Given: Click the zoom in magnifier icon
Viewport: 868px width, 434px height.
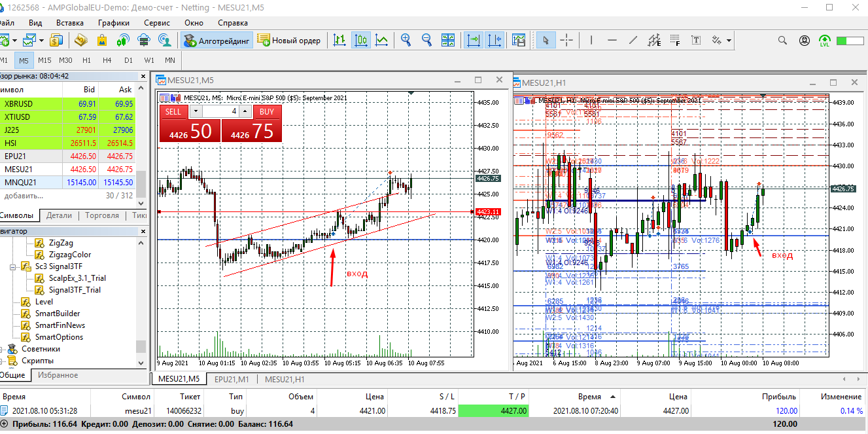Looking at the screenshot, I should [x=406, y=41].
